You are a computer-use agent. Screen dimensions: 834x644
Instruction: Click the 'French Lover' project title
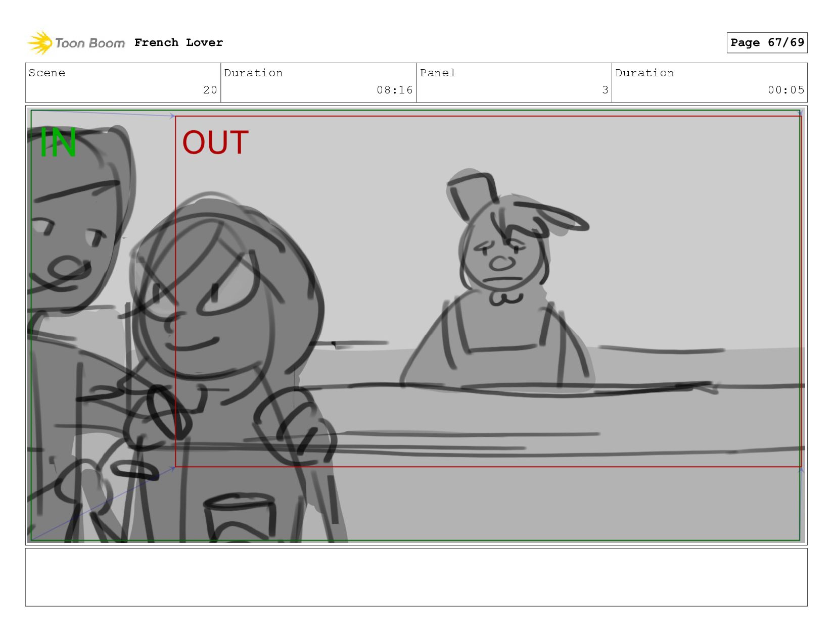178,42
